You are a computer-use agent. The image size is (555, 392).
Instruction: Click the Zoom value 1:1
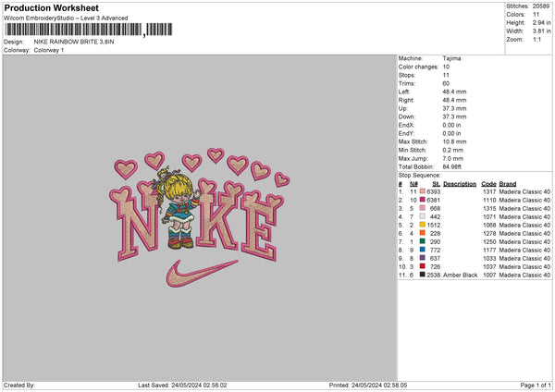tap(536, 39)
